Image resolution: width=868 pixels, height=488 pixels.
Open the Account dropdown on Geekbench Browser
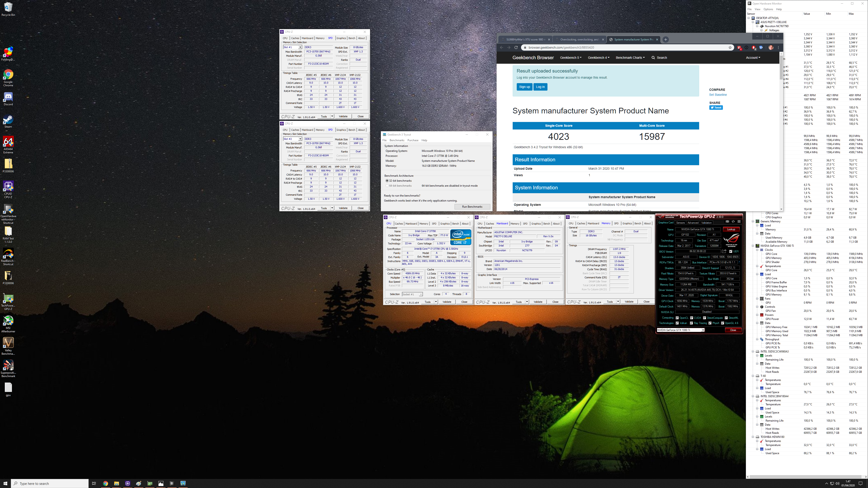[753, 58]
